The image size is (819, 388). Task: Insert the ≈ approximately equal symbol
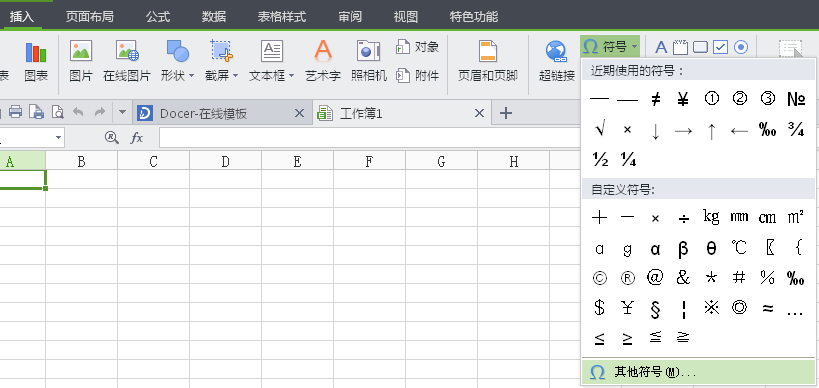tap(767, 308)
